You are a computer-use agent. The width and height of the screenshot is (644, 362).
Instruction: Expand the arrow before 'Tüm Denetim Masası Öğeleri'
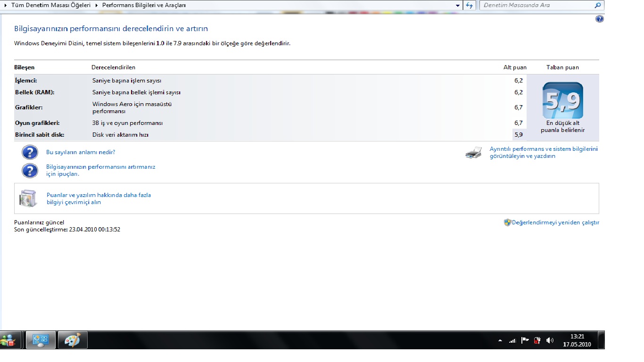(x=6, y=5)
